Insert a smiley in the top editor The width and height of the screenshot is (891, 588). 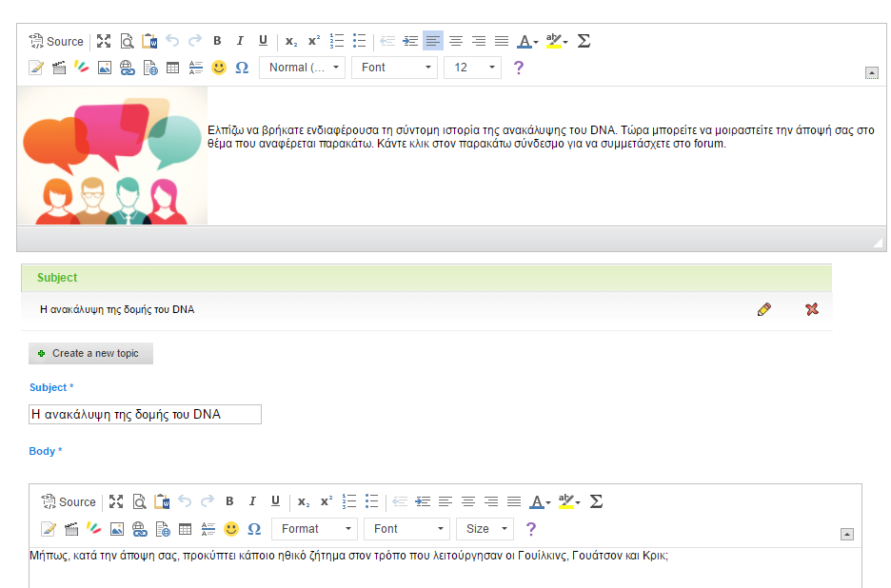coord(219,68)
